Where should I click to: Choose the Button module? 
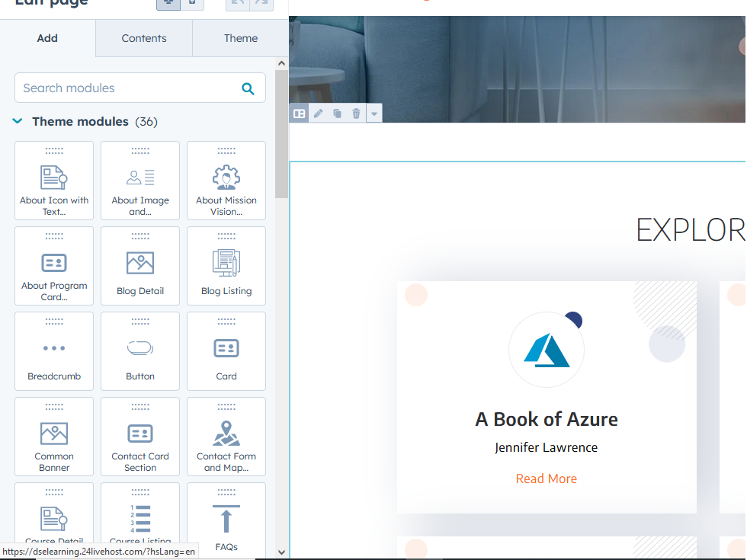click(140, 352)
